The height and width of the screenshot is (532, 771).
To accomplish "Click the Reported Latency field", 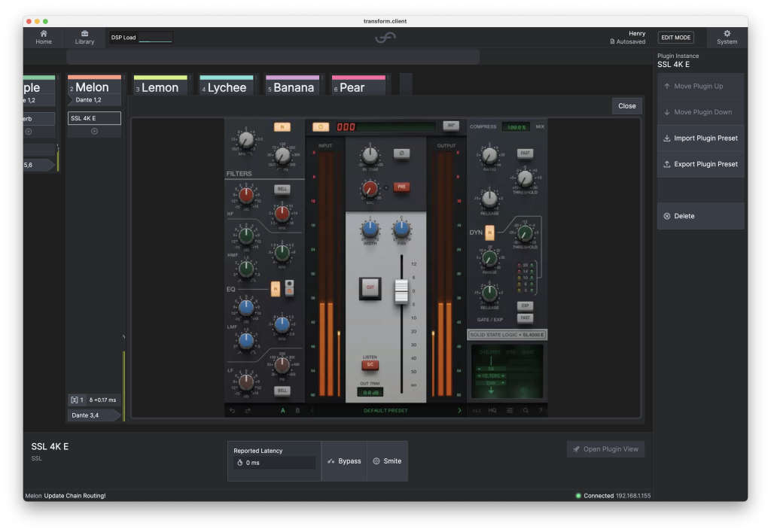I will 274,464.
